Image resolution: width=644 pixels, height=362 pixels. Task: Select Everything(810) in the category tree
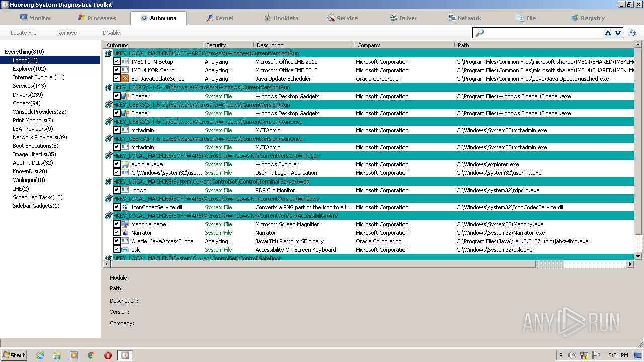pyautogui.click(x=24, y=52)
